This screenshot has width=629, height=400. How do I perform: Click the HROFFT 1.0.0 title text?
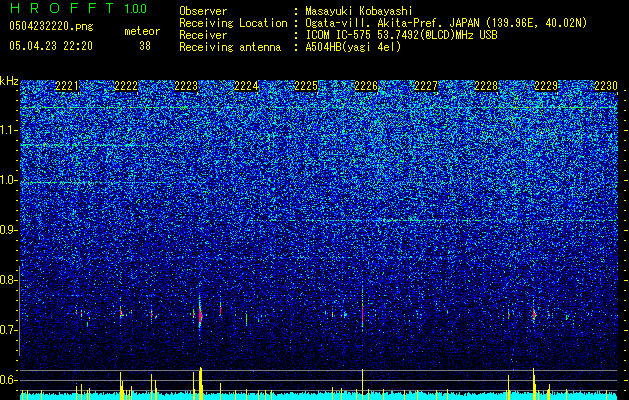[x=78, y=8]
